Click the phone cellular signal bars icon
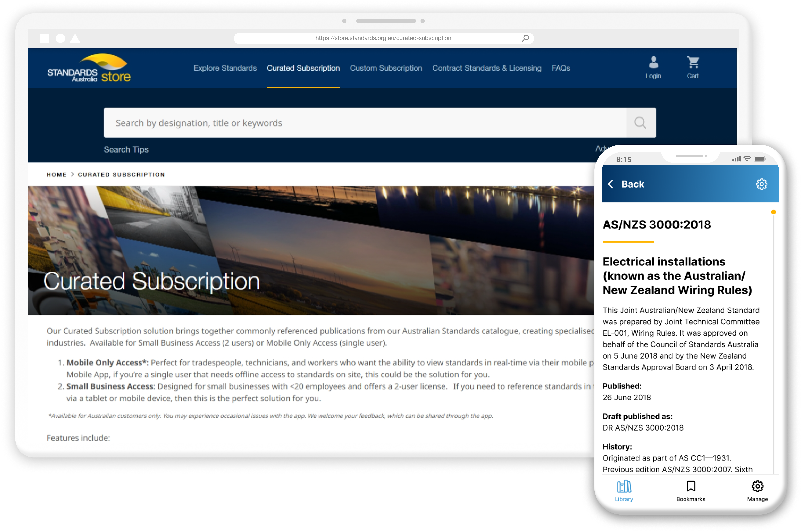 tap(736, 159)
